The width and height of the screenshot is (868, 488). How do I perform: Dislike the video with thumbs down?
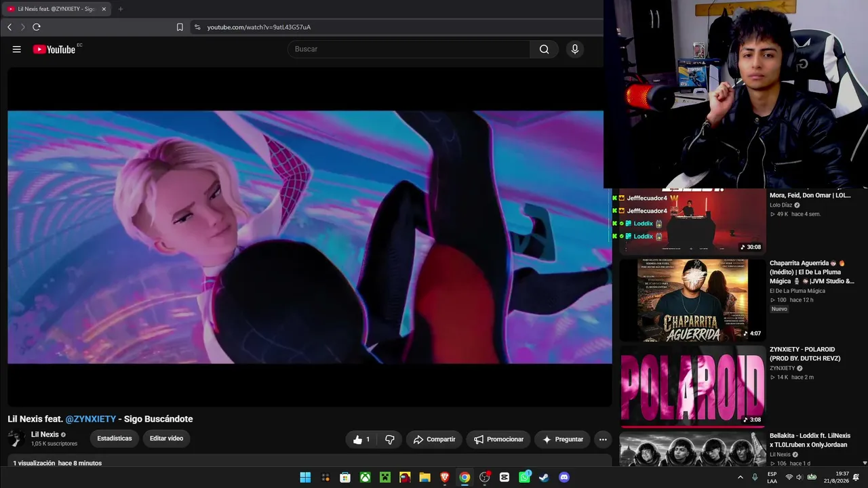pos(389,439)
